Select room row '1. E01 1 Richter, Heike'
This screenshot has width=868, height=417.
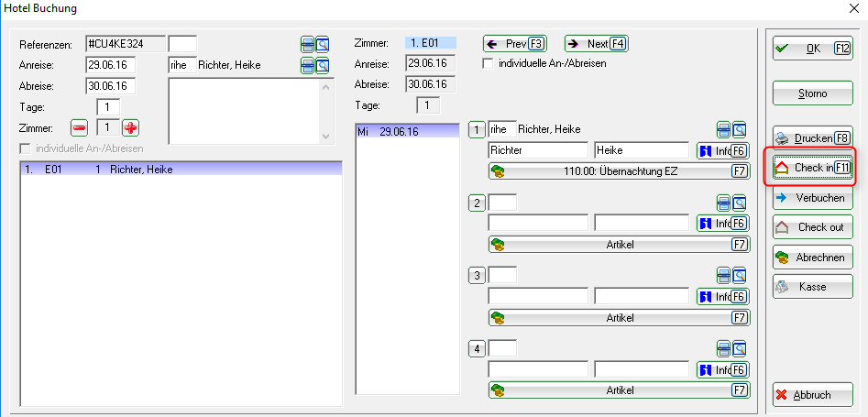pos(181,170)
